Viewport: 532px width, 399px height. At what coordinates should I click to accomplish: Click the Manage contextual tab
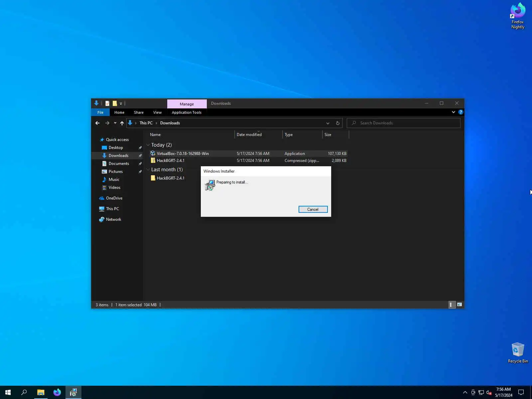pyautogui.click(x=187, y=104)
